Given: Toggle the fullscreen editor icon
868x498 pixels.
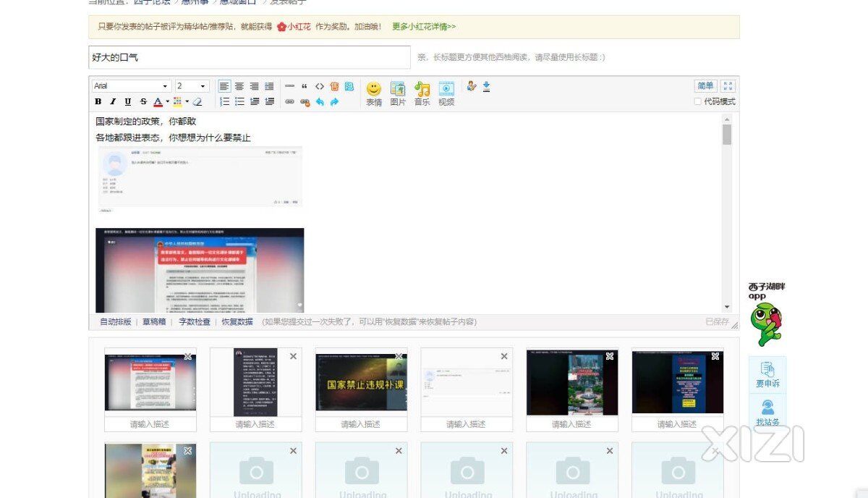Looking at the screenshot, I should (x=728, y=86).
